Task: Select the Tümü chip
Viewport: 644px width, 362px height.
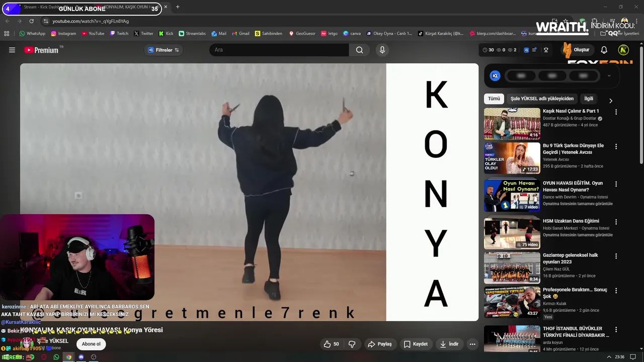Action: (494, 99)
